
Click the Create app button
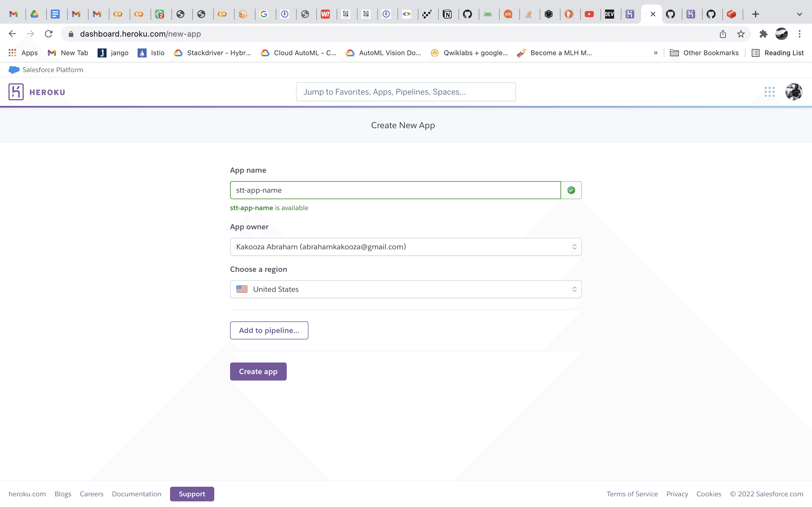point(258,372)
